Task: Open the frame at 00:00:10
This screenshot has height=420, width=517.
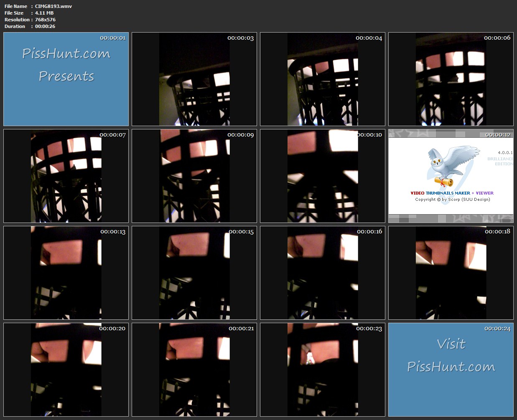Action: point(323,176)
